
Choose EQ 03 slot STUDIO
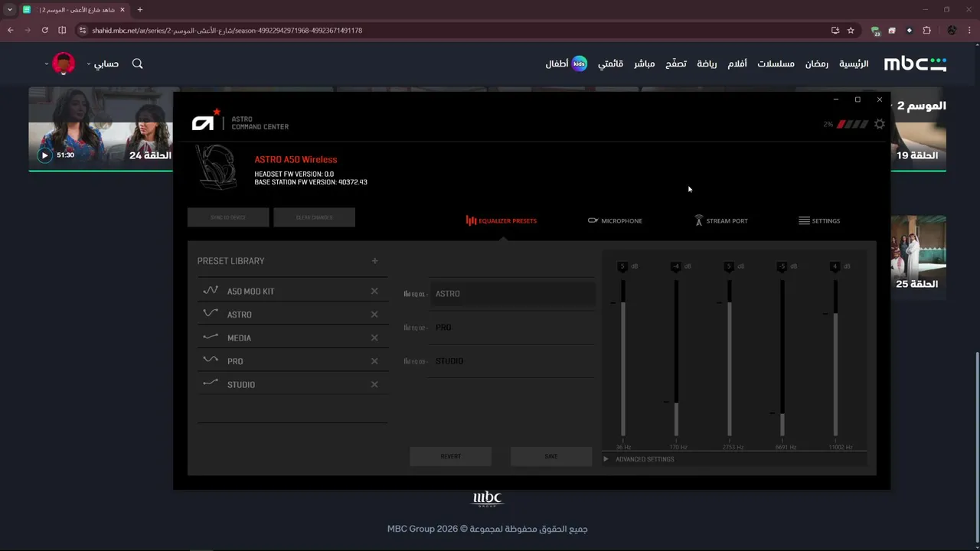[512, 361]
